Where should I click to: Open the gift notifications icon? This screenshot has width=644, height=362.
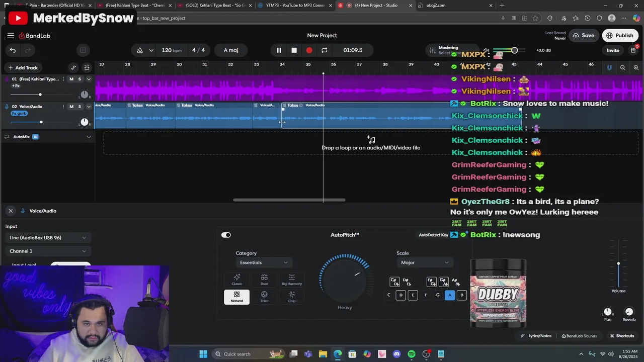[x=633, y=50]
